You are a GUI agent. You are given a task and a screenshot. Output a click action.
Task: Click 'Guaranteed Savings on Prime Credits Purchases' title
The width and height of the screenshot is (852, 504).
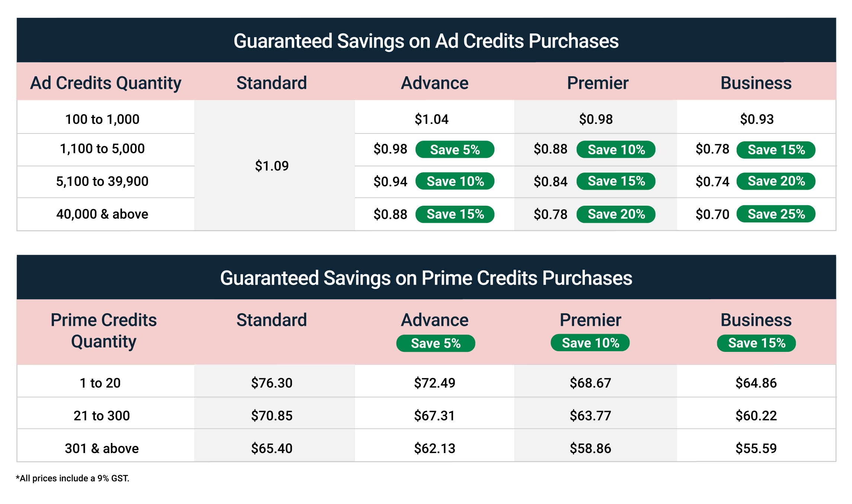pyautogui.click(x=426, y=278)
